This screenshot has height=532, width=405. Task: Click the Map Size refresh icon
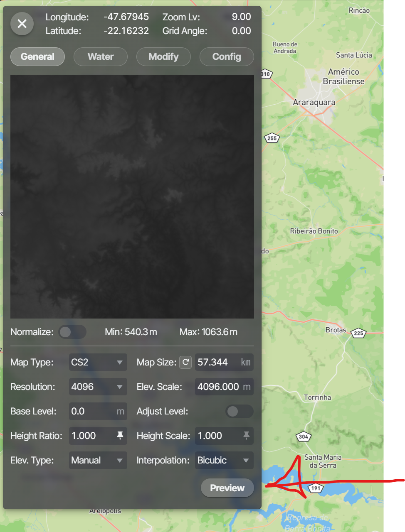point(185,362)
